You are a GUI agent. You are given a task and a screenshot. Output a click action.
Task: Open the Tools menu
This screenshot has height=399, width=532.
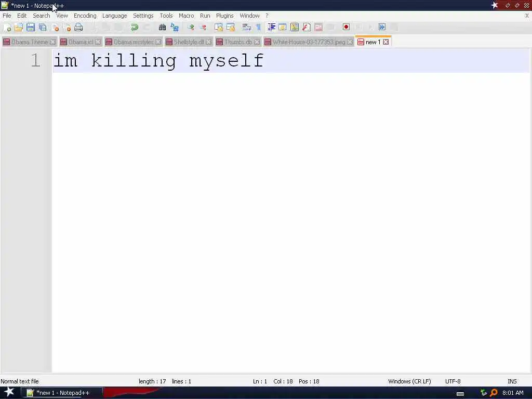click(166, 16)
